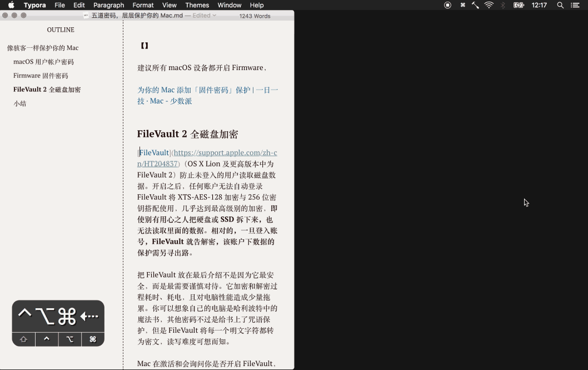Screen dimensions: 588x370
Task: Click the command-key menu bar icon
Action: (463, 5)
